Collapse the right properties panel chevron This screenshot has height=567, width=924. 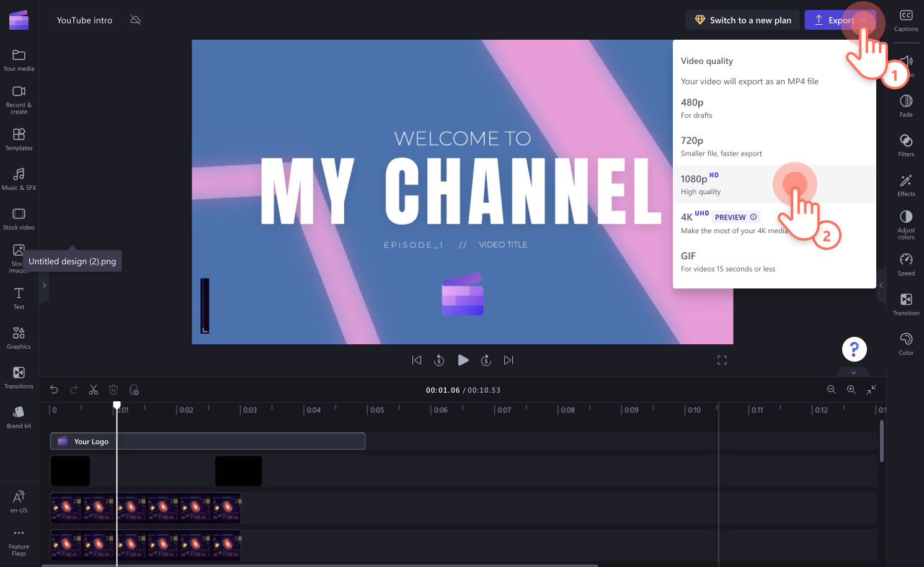coord(881,285)
